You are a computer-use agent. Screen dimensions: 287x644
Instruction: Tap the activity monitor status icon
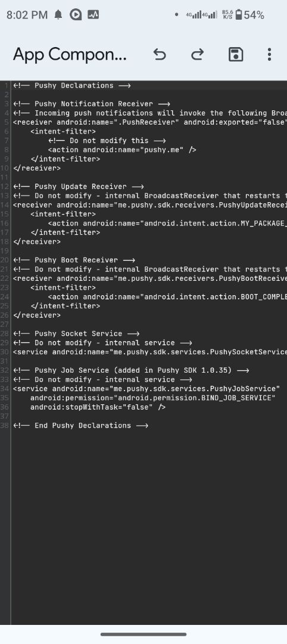point(93,15)
